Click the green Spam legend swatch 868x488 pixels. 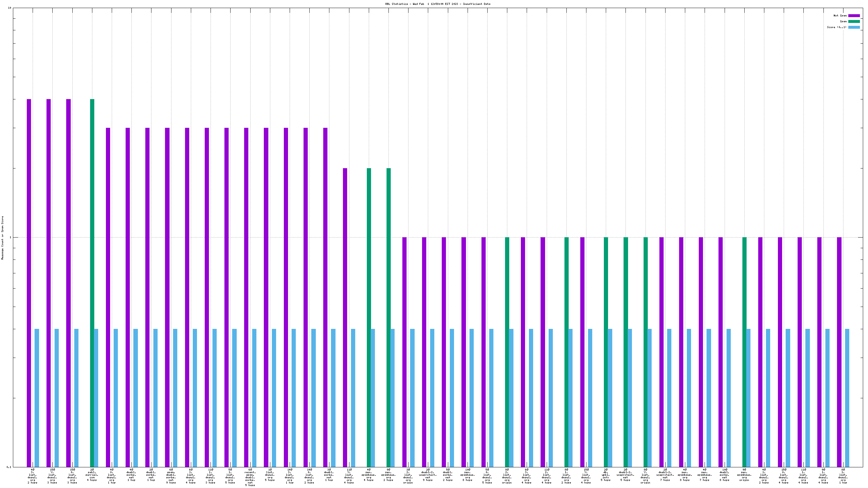pos(853,21)
